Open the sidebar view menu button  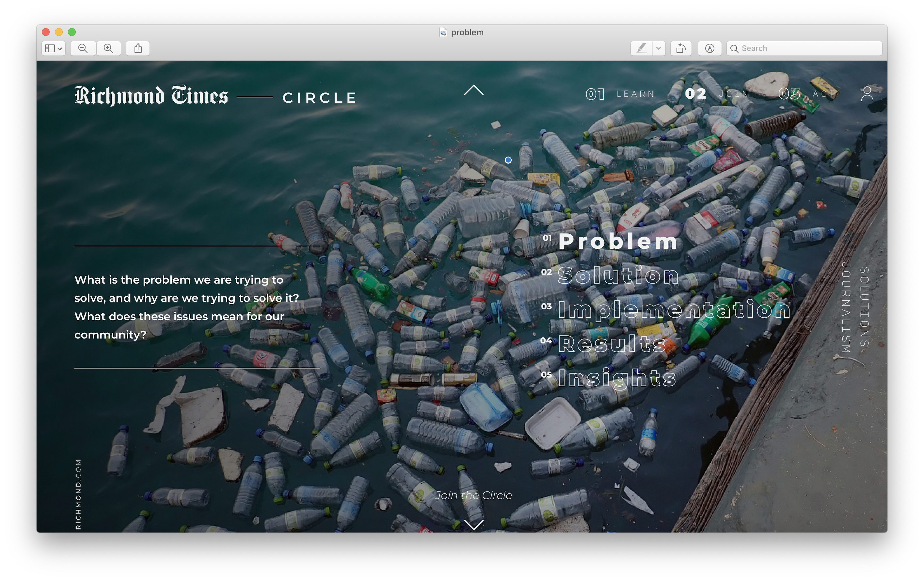pos(53,48)
